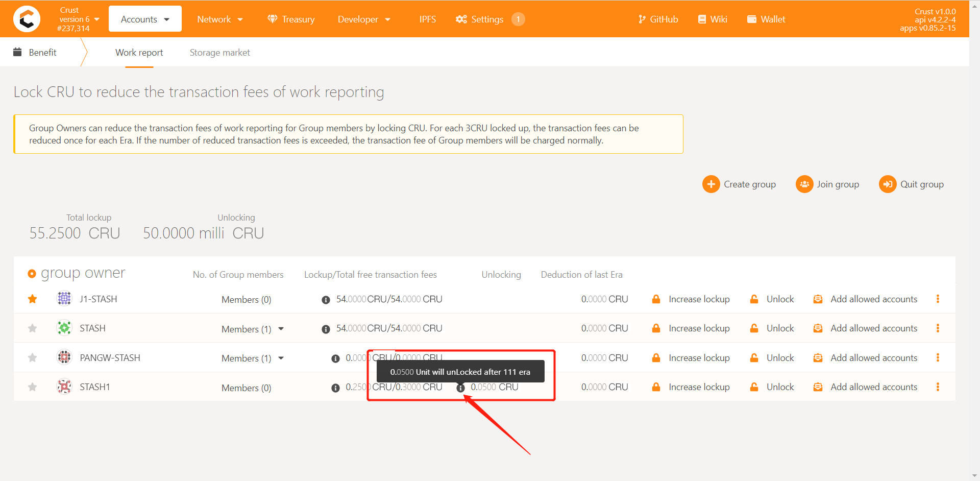980x481 pixels.
Task: Click the page scrollbar up arrow
Action: 974,5
